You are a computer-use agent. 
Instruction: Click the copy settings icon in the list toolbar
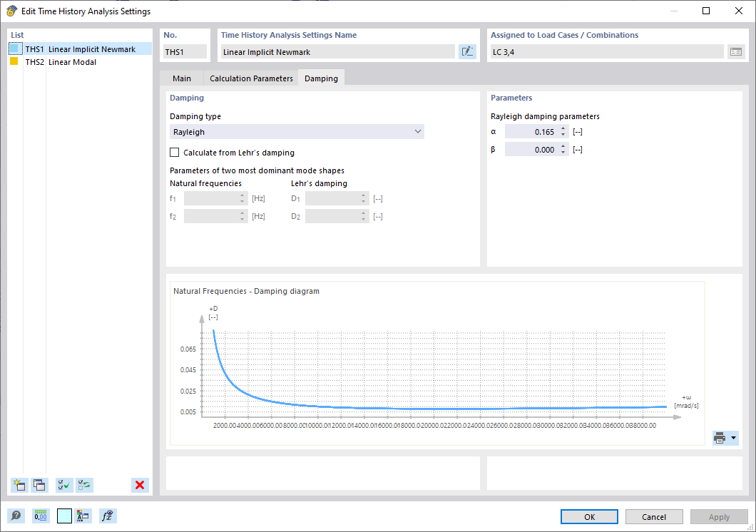point(39,485)
